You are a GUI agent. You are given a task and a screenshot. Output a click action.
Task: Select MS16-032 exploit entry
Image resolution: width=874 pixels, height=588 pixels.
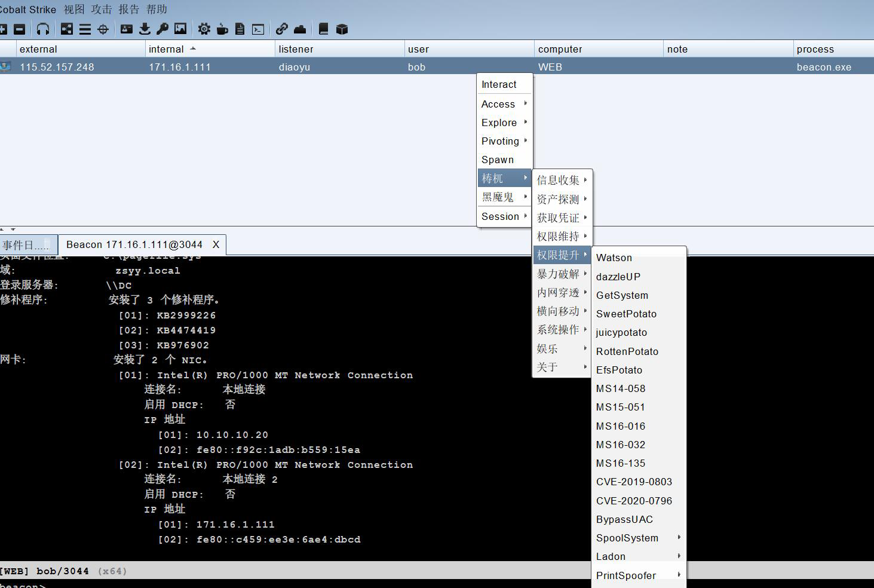click(x=639, y=445)
